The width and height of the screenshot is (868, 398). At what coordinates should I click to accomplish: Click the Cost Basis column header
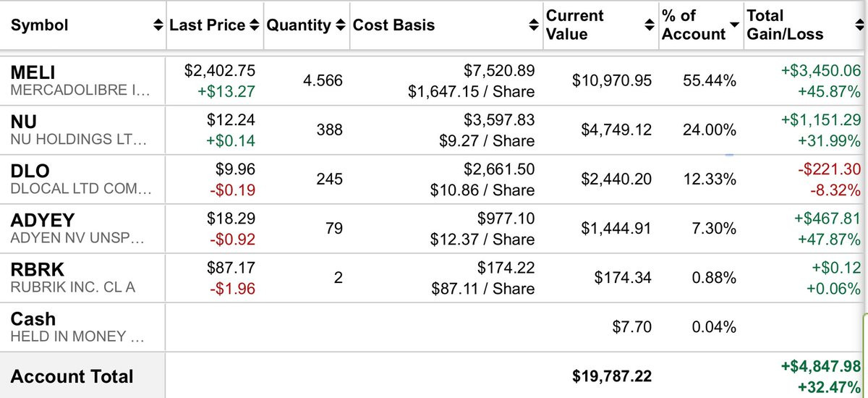[x=394, y=25]
